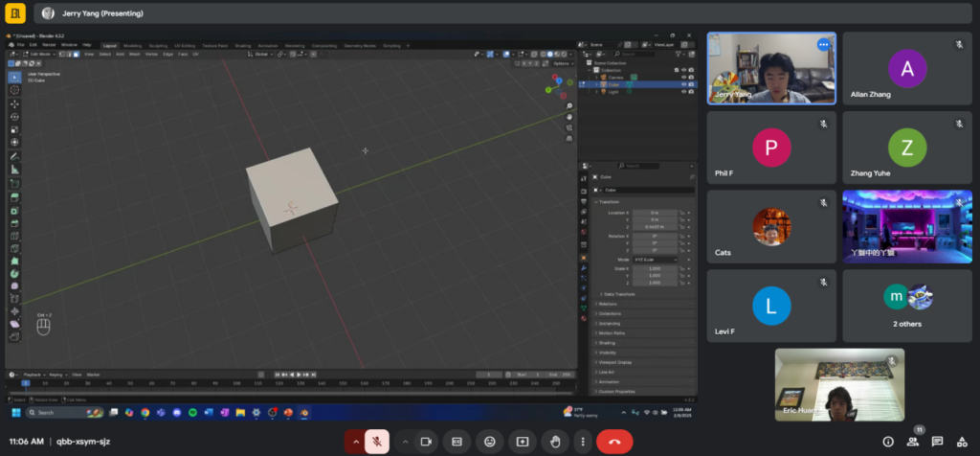This screenshot has height=456, width=980.
Task: Open the XYZ Euler rotation mode dropdown
Action: click(655, 260)
